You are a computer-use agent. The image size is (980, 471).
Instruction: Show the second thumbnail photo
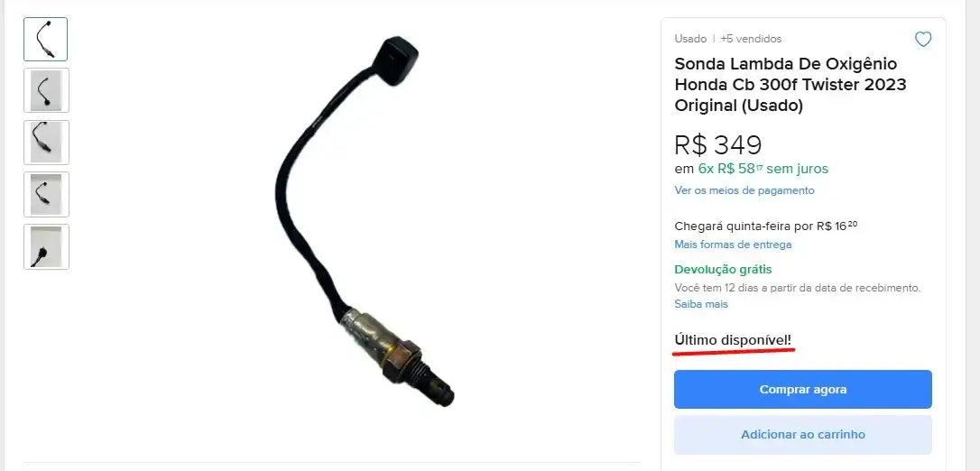pos(46,90)
